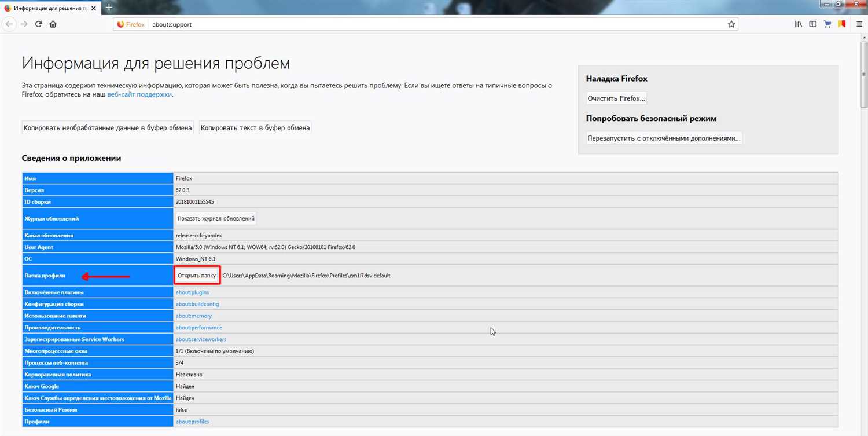Click 'Копировать необработанные данные в буфер обмена'

point(108,127)
